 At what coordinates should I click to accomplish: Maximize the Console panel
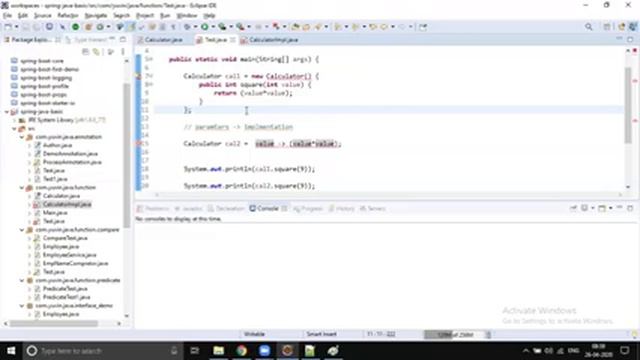click(630, 208)
